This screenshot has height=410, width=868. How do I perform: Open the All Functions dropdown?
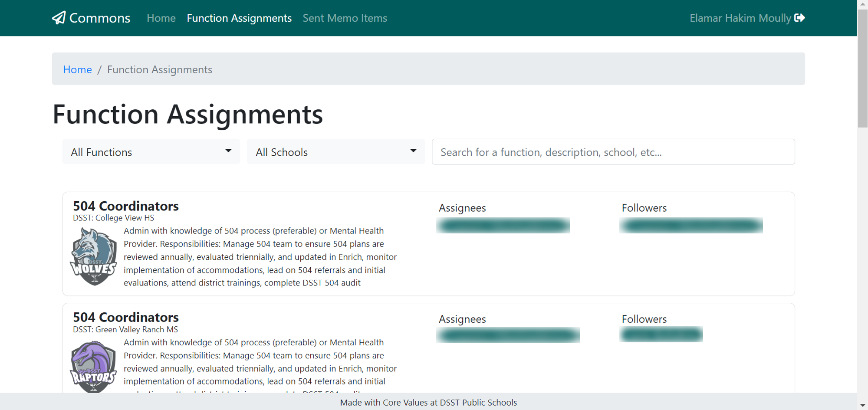pyautogui.click(x=151, y=152)
